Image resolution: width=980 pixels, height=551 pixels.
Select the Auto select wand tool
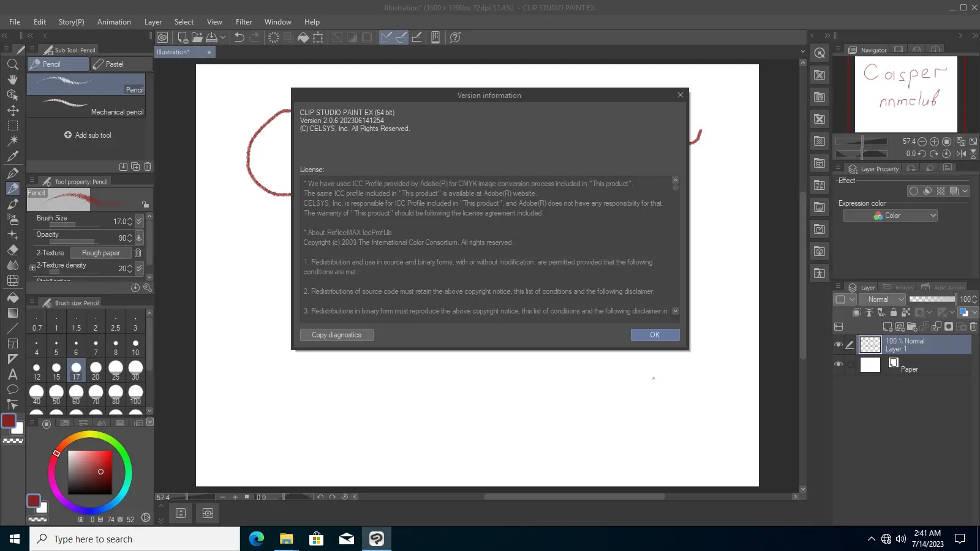12,141
